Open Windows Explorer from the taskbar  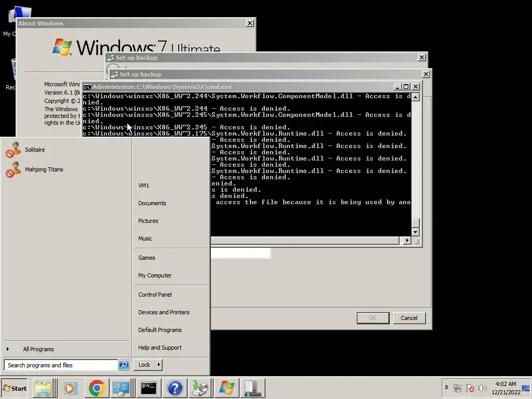(x=43, y=388)
